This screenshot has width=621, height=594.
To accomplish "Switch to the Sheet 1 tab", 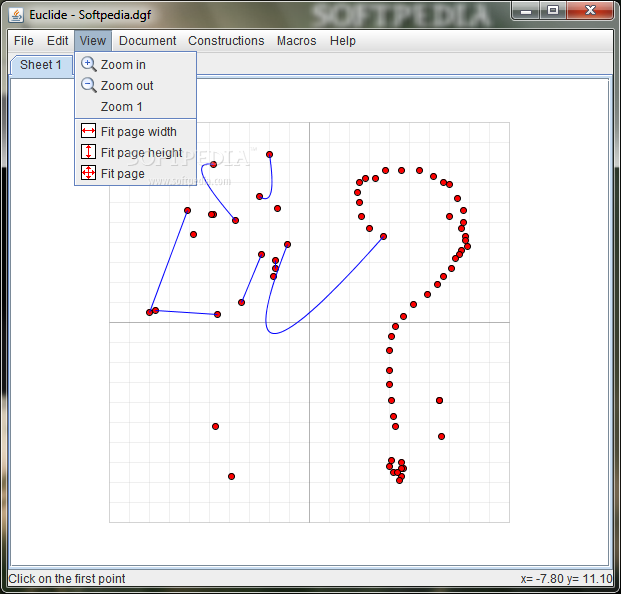I will (41, 65).
